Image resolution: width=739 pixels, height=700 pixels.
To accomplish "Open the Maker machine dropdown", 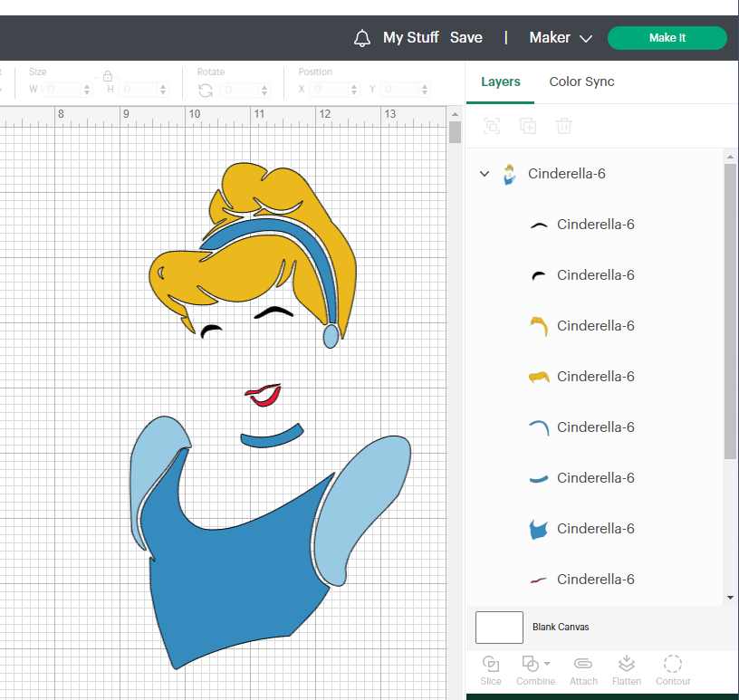I will 561,38.
